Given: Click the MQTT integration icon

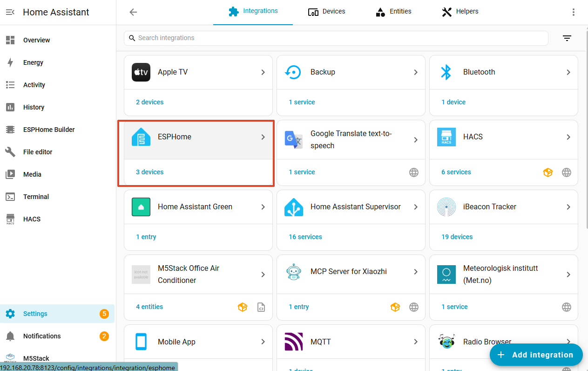Looking at the screenshot, I should 293,342.
